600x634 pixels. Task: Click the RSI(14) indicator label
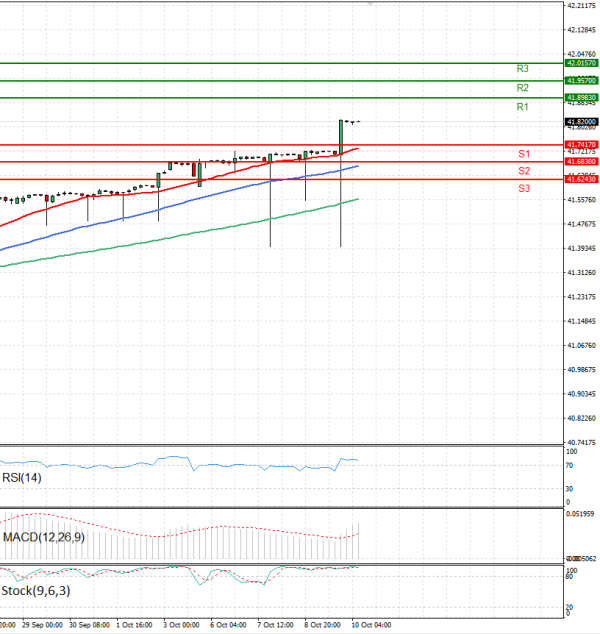23,478
